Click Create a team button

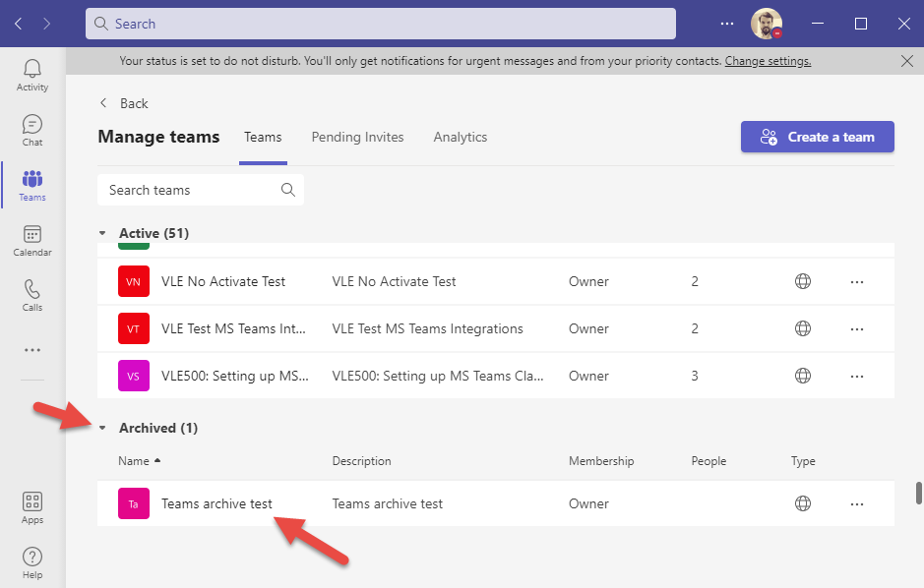point(818,137)
